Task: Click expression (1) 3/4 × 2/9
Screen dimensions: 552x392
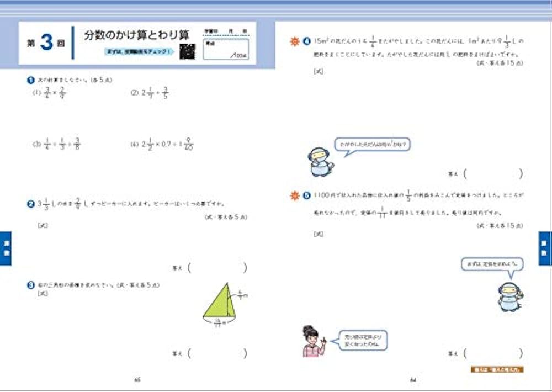Action: pos(49,93)
